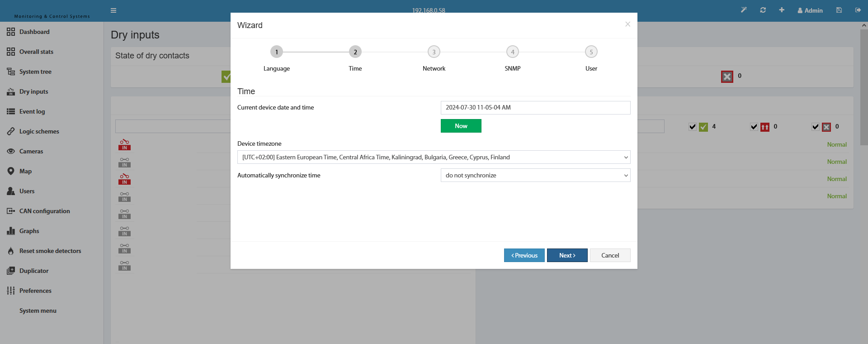Toggle checkbox next to red alarm filter
The height and width of the screenshot is (344, 868).
[x=754, y=127]
